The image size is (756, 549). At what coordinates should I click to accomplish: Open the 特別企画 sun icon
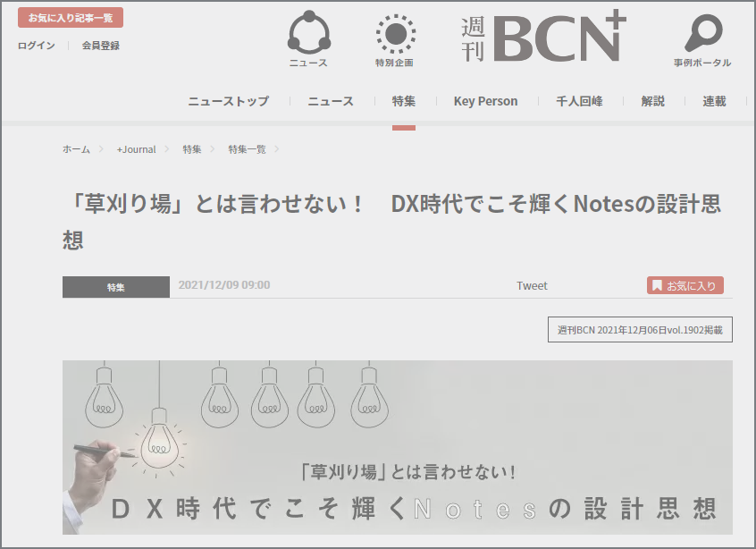[395, 33]
